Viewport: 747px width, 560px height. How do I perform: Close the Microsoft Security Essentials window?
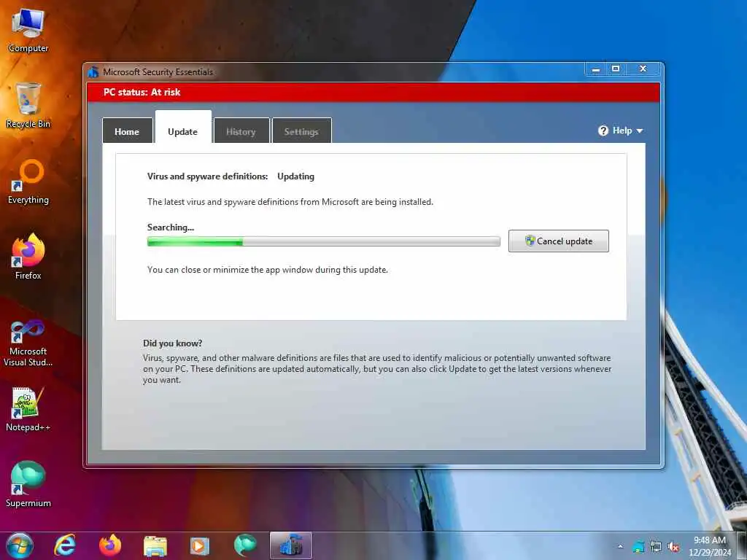[643, 69]
